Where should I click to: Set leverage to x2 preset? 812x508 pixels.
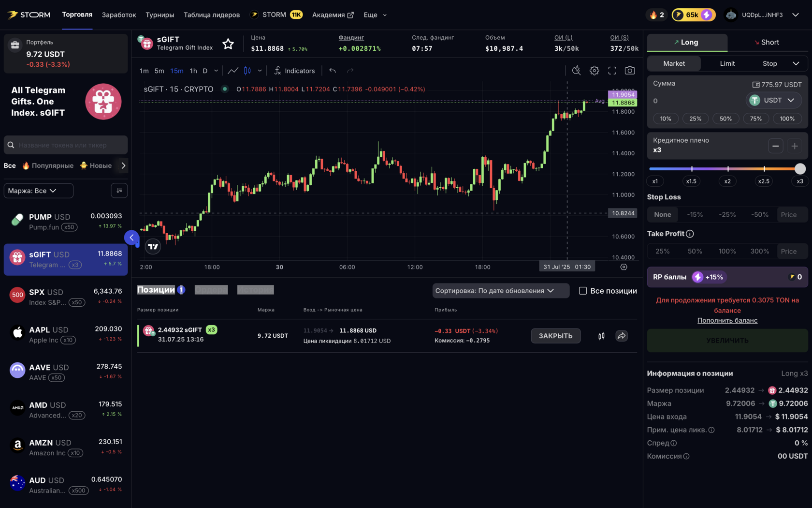tap(727, 181)
